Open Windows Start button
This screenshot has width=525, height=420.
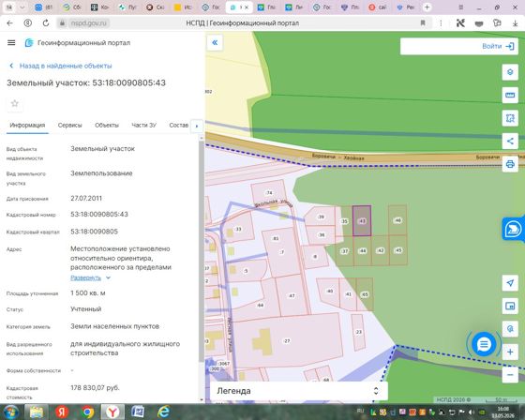click(10, 412)
